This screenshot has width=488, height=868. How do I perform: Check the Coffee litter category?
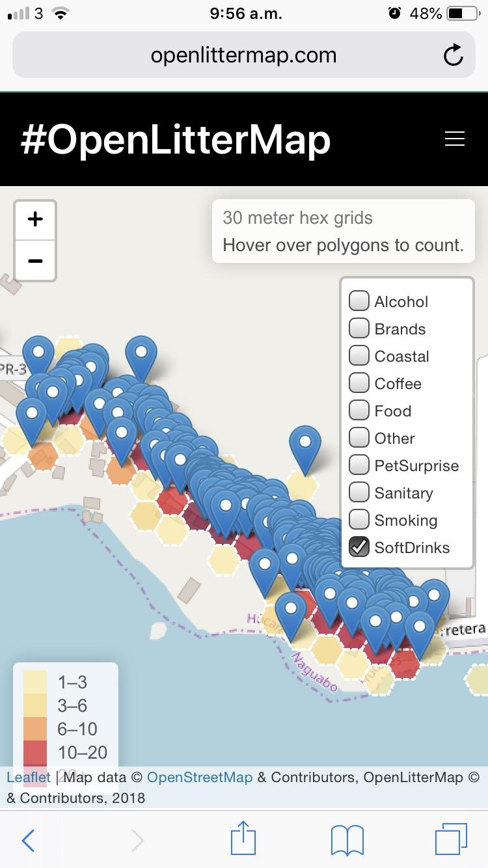point(359,383)
